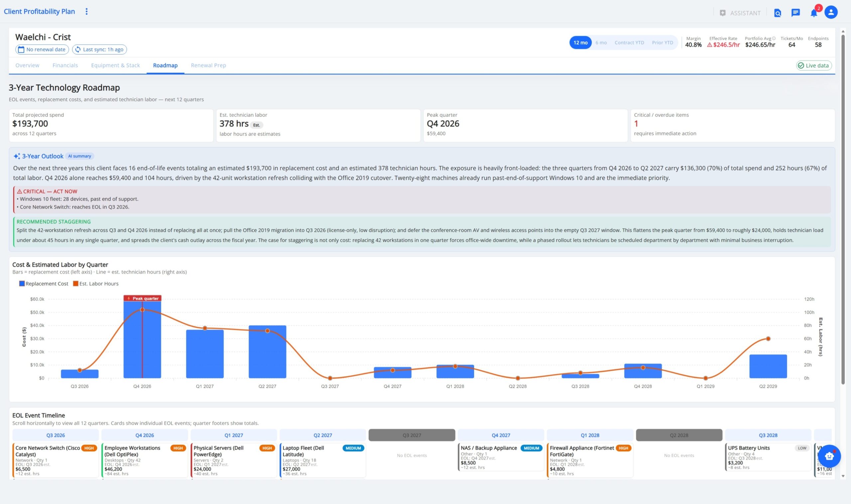This screenshot has width=851, height=504.
Task: Click the $193,700 total projected spend value
Action: [x=30, y=124]
